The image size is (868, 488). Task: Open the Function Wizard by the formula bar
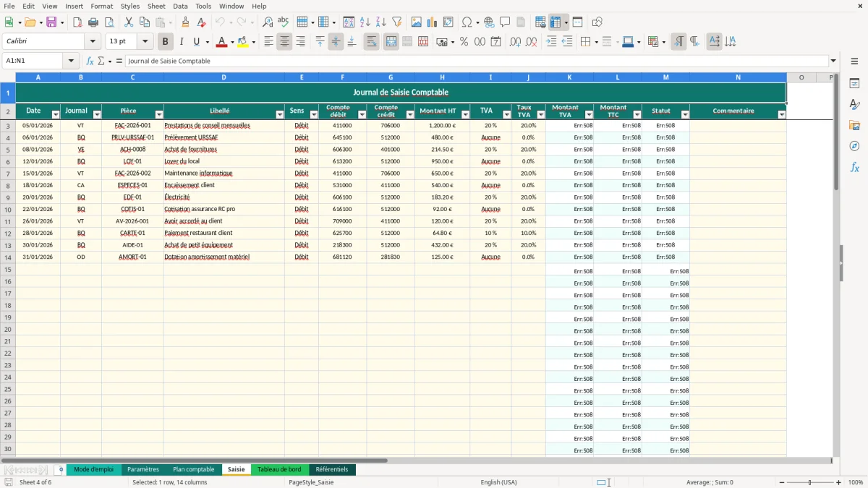(x=90, y=61)
